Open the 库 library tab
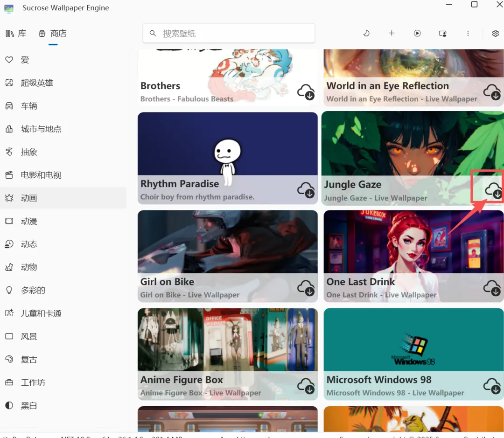 pyautogui.click(x=16, y=34)
